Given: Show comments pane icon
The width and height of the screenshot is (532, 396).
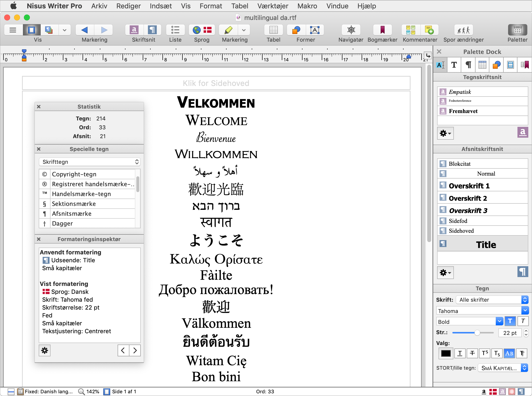Looking at the screenshot, I should (411, 30).
